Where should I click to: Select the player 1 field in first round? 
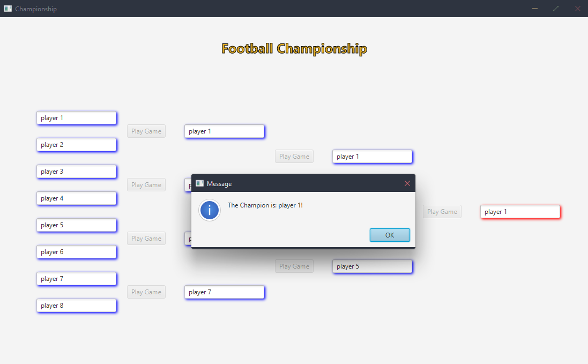(77, 118)
